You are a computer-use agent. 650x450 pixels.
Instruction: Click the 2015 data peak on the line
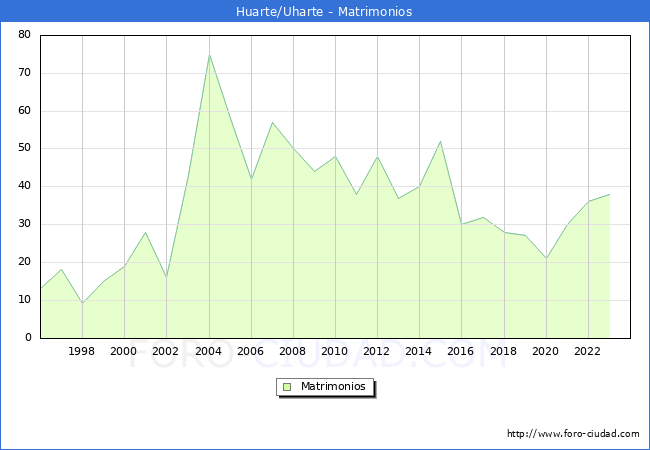coord(440,141)
